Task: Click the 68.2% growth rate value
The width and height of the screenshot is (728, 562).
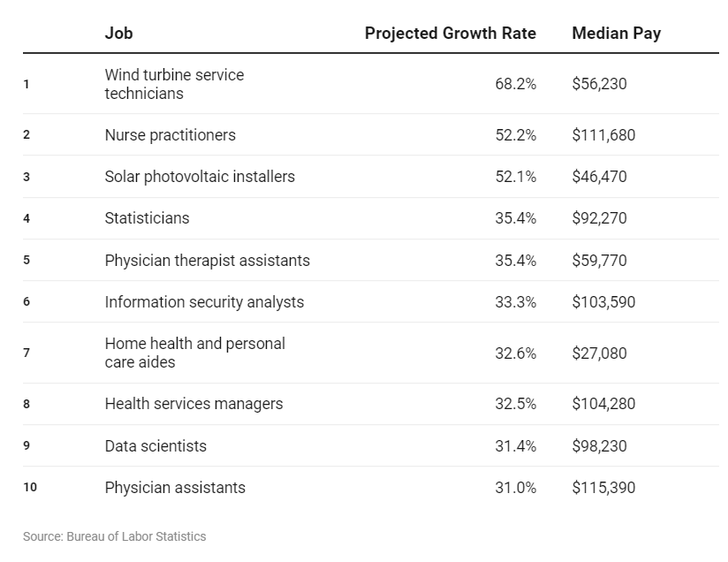Action: tap(515, 84)
